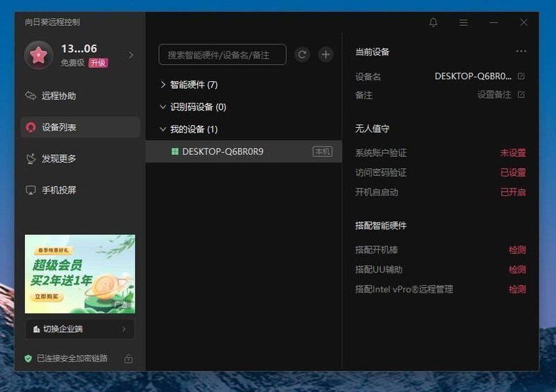
Task: Click the refresh device list icon
Action: (302, 55)
